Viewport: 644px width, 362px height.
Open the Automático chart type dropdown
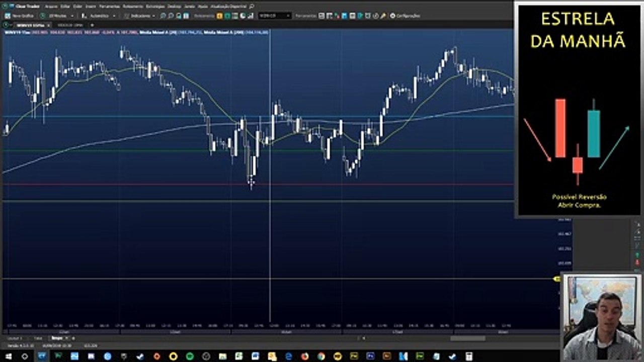(x=98, y=16)
